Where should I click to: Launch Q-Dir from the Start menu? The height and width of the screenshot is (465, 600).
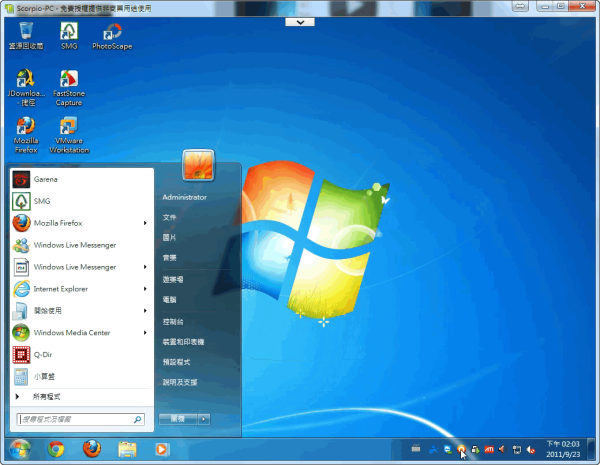[43, 354]
